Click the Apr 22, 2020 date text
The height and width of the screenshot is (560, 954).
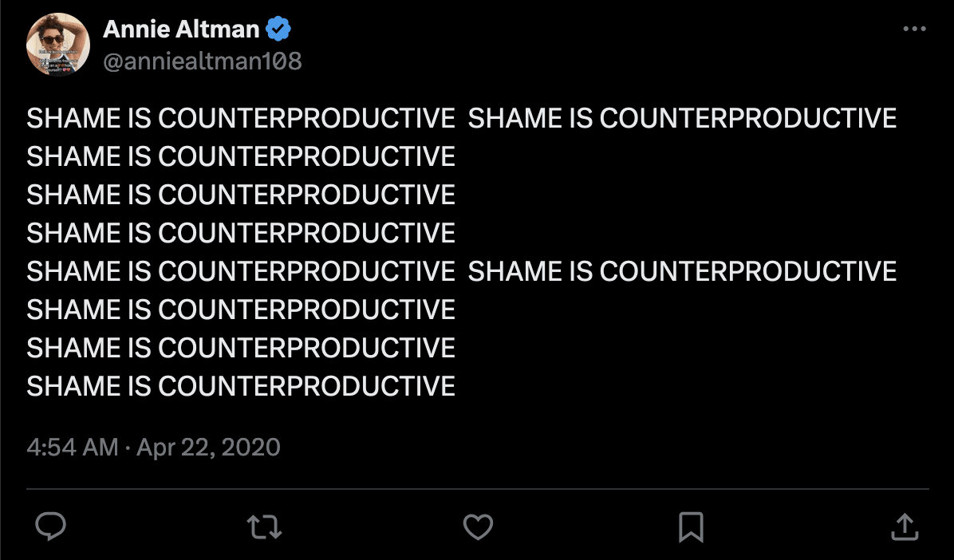[208, 448]
